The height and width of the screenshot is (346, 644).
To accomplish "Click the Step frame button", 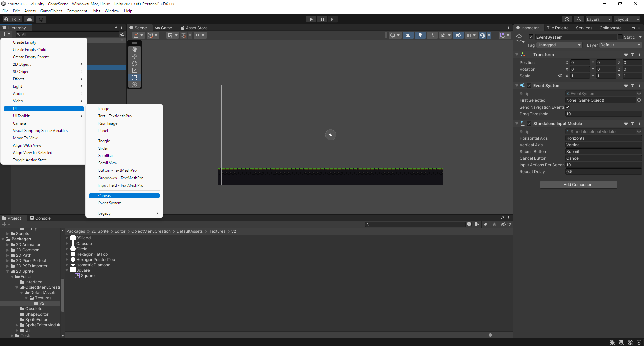I will pyautogui.click(x=332, y=19).
